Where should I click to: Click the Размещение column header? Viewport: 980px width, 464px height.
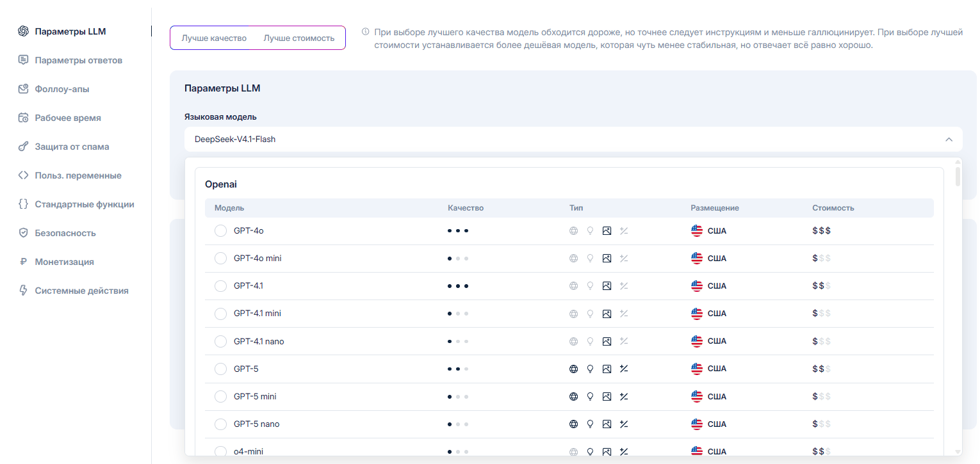pyautogui.click(x=715, y=208)
